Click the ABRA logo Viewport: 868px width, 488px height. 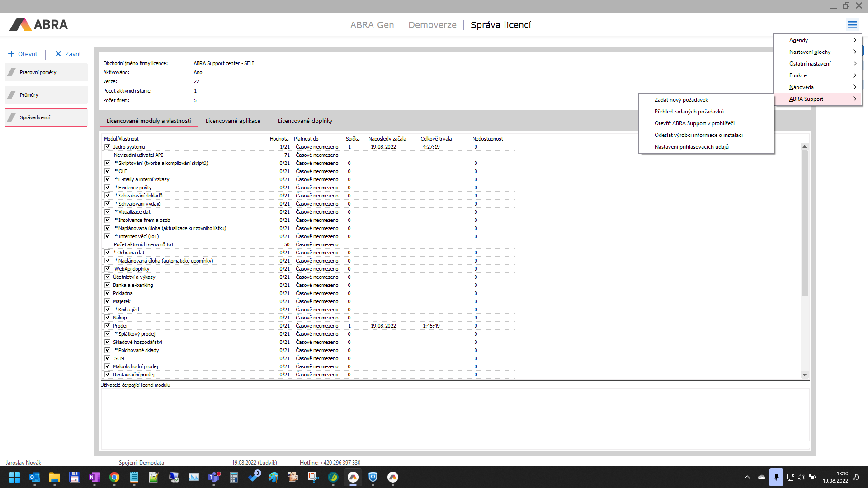click(38, 24)
